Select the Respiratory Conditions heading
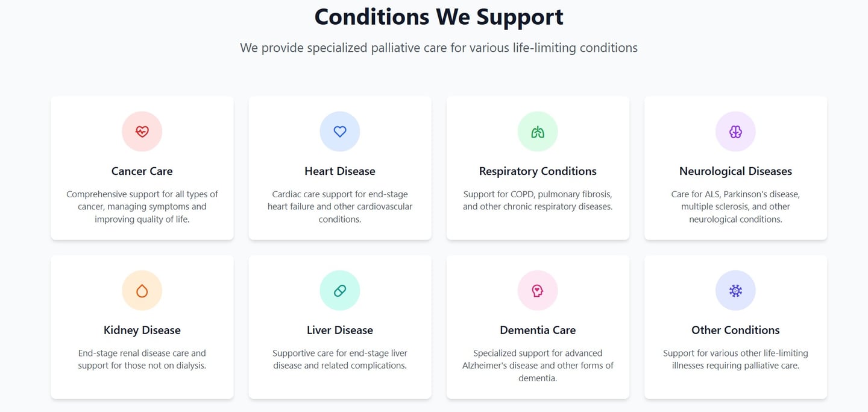The width and height of the screenshot is (868, 412). click(538, 171)
